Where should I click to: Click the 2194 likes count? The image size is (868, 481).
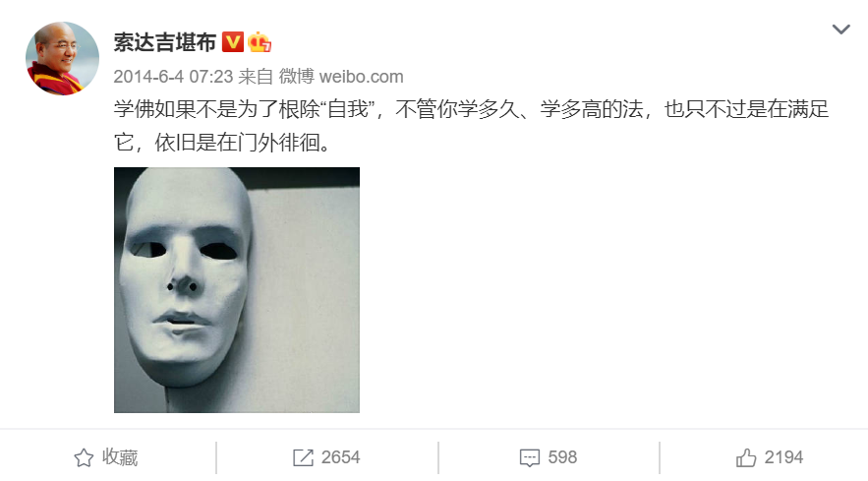[783, 457]
